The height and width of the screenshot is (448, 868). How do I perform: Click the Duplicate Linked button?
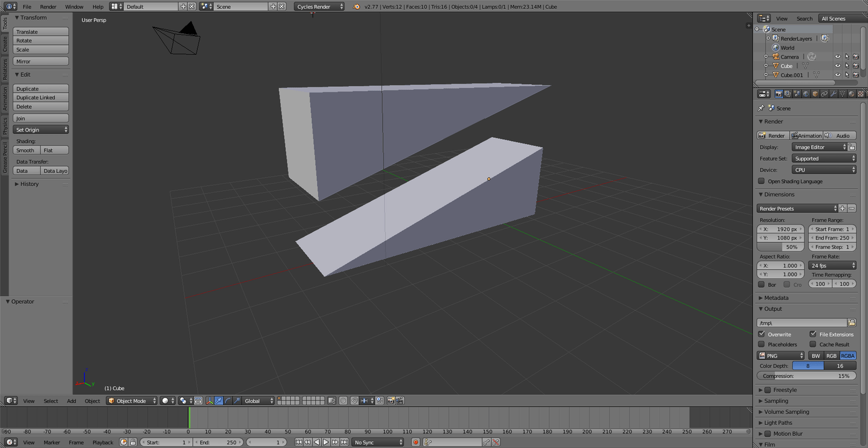pos(41,98)
